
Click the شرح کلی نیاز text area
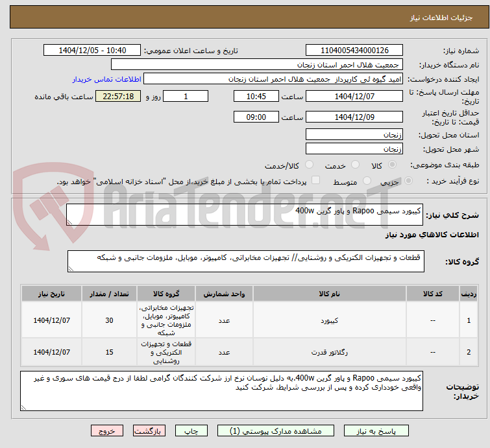pos(245,215)
